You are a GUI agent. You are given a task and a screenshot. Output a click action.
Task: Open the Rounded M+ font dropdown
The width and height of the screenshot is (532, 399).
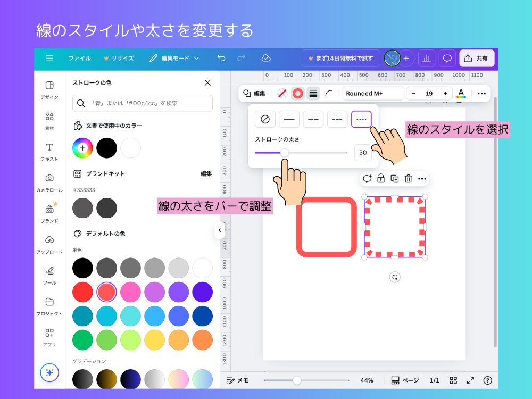(373, 93)
